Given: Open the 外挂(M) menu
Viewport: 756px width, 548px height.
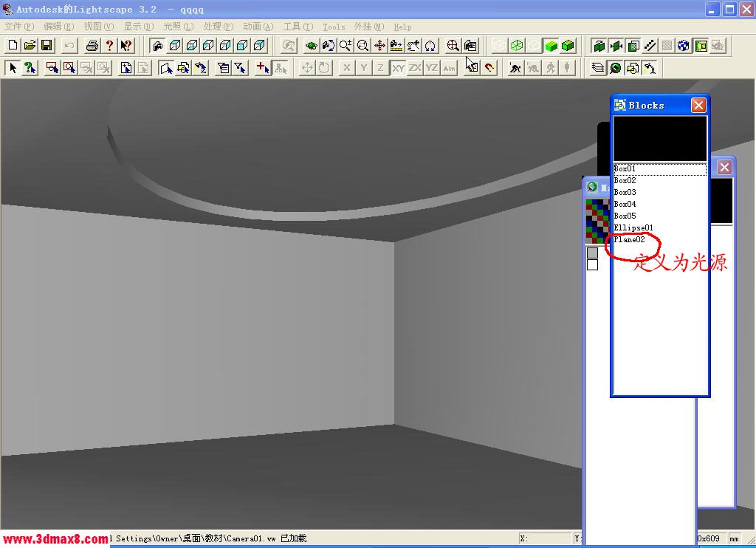Looking at the screenshot, I should [x=369, y=27].
